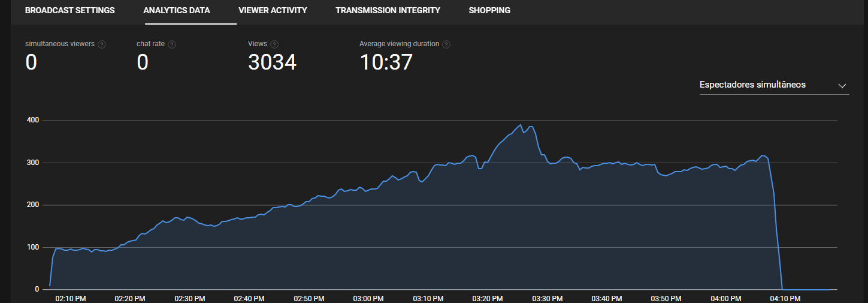Click the chat rate label
868x303 pixels.
tap(151, 44)
